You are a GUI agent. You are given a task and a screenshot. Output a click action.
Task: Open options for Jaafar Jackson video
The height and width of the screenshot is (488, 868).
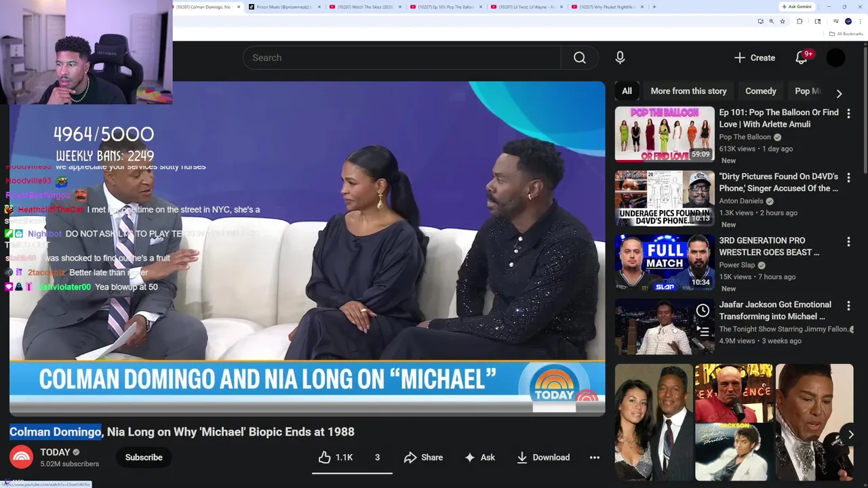848,306
